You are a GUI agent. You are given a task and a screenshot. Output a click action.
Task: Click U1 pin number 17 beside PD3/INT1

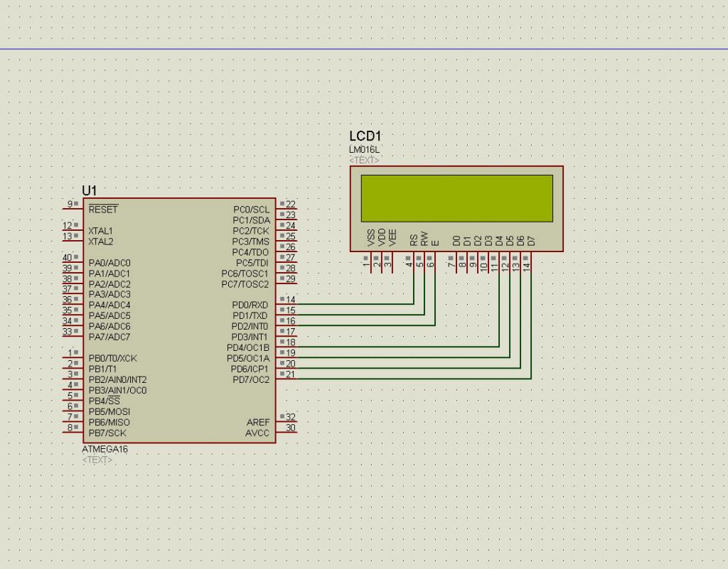(291, 332)
